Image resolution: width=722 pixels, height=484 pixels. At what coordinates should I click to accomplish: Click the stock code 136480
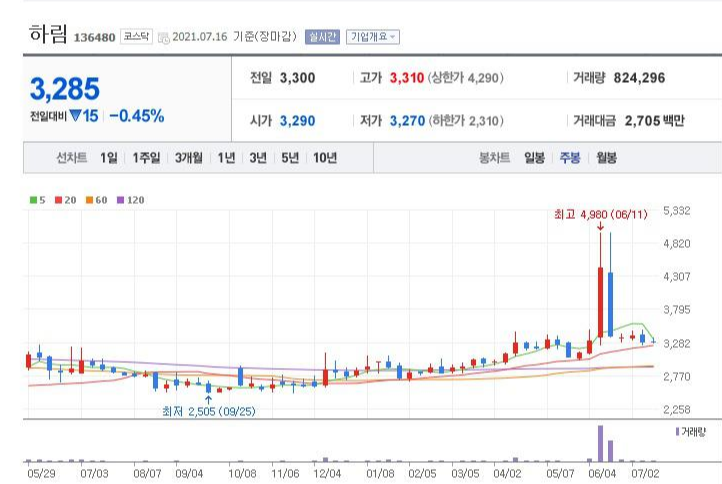(x=94, y=37)
